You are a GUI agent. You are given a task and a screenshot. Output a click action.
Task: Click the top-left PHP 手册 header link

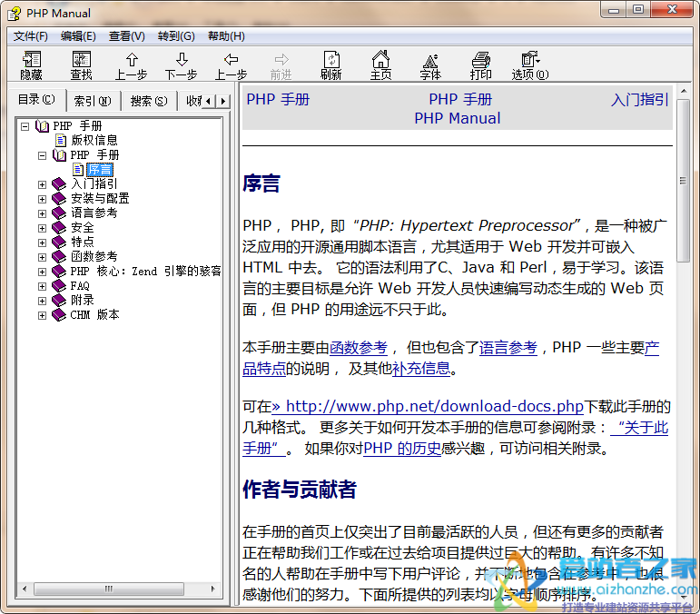click(278, 100)
